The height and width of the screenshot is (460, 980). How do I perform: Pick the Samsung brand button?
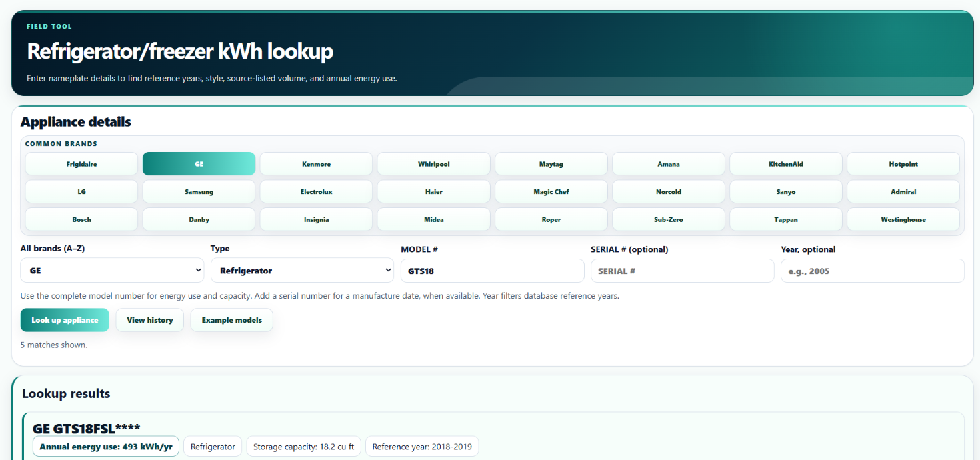(199, 192)
